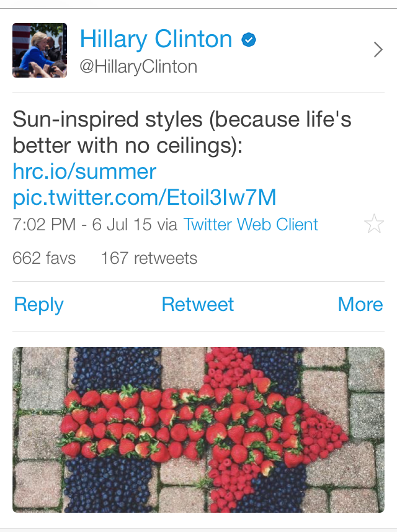
Task: Open the pic.twitter.com/Etoil3Iw7M link
Action: pyautogui.click(x=144, y=197)
